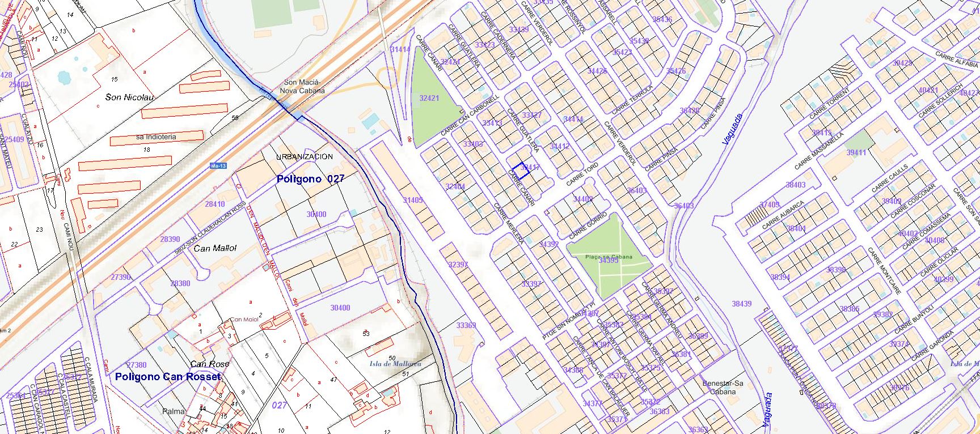Select parcel number 31405

pos(413,200)
